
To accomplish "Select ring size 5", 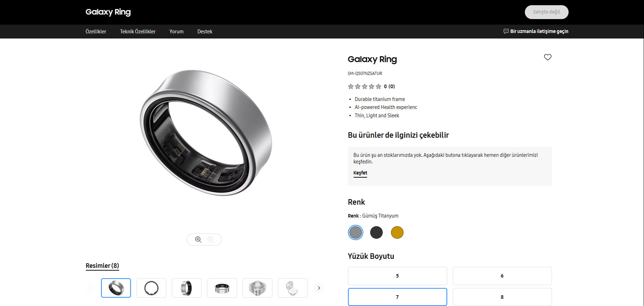I will click(397, 276).
